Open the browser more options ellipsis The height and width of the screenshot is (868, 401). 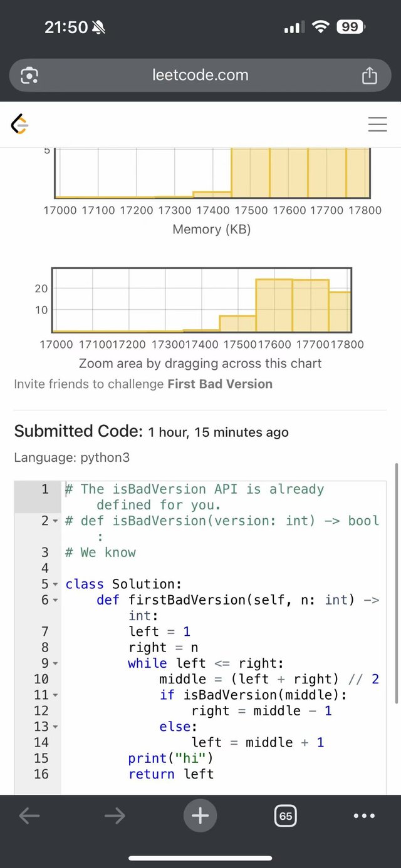(x=364, y=816)
